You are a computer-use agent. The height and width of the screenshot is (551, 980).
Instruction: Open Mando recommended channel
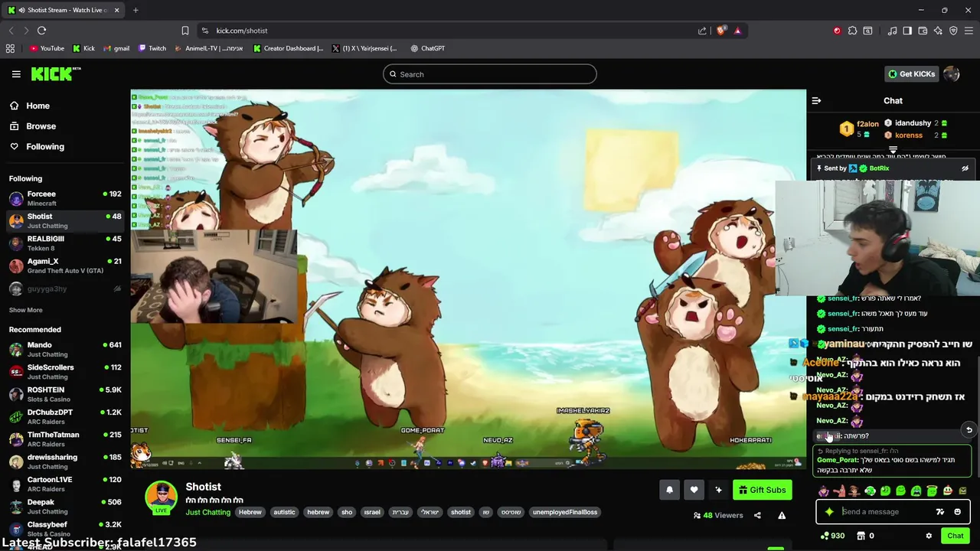pyautogui.click(x=65, y=350)
